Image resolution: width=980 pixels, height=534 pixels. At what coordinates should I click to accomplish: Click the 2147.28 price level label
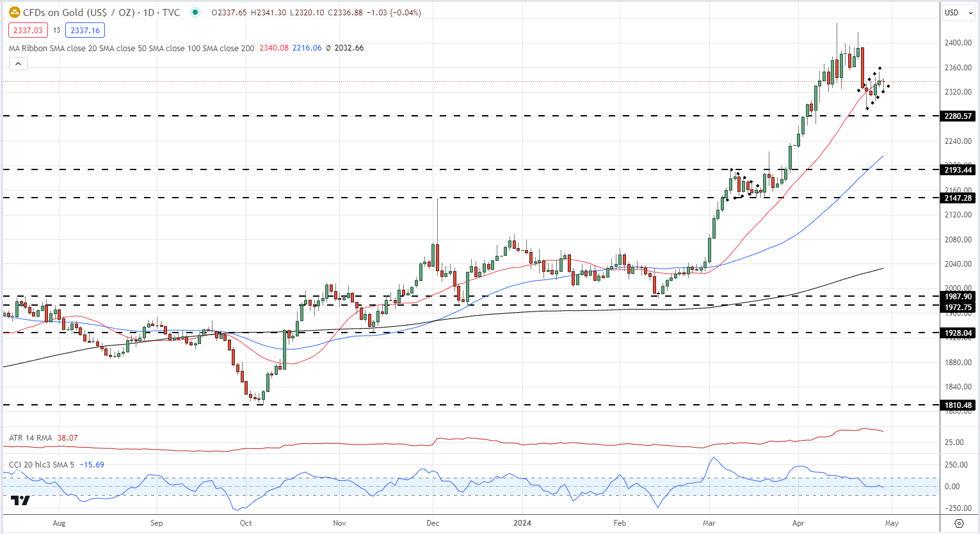tap(958, 198)
